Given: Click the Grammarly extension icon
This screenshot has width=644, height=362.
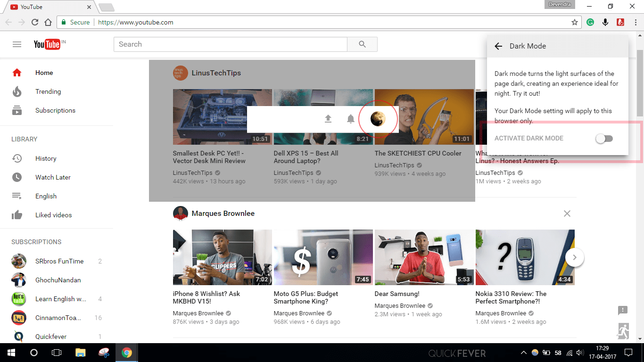Looking at the screenshot, I should point(590,22).
